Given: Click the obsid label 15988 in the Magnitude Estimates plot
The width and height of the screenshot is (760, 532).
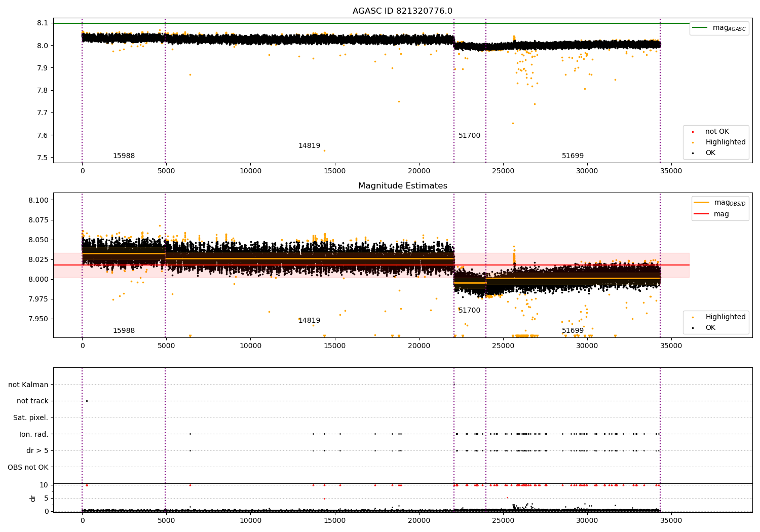Looking at the screenshot, I should (x=124, y=331).
